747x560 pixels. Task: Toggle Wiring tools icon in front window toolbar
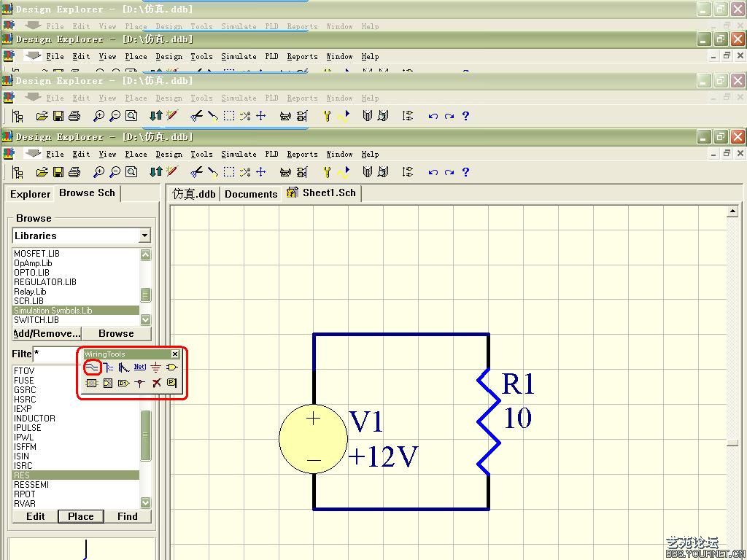302,172
